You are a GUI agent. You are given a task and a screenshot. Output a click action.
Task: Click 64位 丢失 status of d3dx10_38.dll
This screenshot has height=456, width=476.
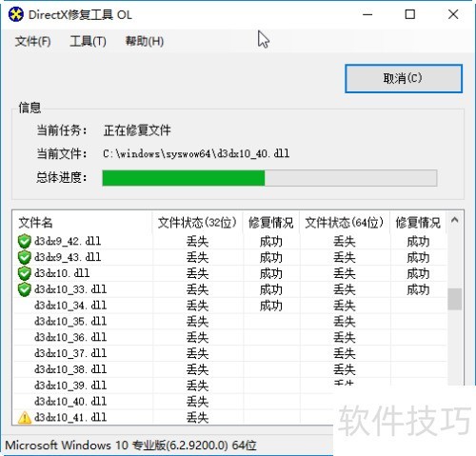coord(345,369)
